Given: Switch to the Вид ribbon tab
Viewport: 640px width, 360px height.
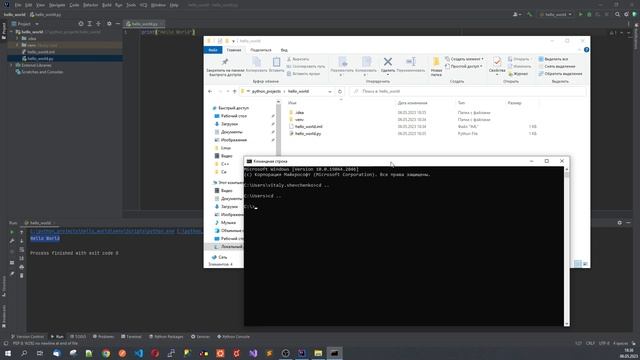Looking at the screenshot, I should (284, 50).
